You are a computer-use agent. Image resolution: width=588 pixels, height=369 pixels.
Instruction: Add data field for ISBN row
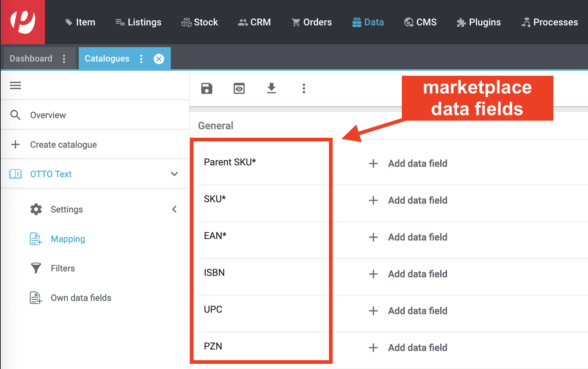pyautogui.click(x=417, y=274)
